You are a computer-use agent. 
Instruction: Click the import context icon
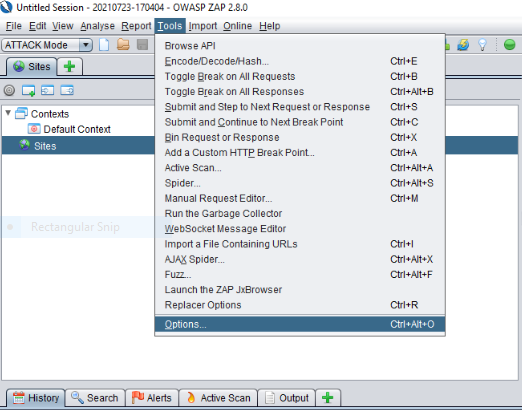click(x=47, y=90)
